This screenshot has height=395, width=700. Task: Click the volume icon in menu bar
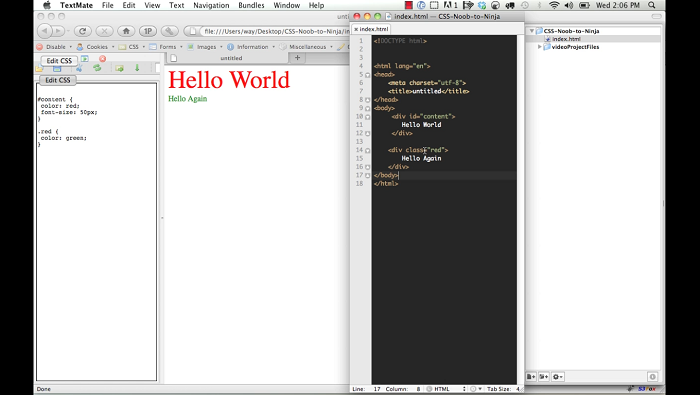click(569, 5)
